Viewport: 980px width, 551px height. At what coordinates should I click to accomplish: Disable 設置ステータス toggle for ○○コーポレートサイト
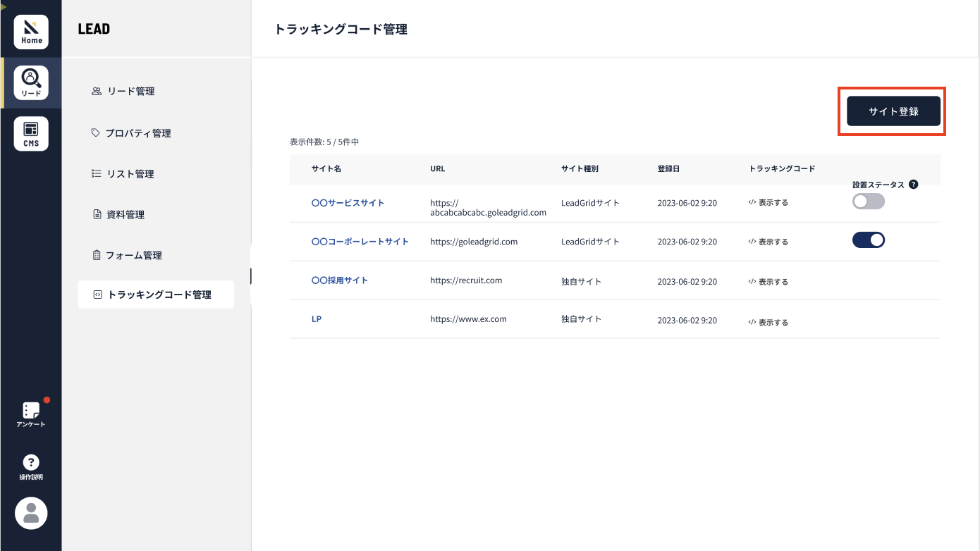[x=869, y=240]
